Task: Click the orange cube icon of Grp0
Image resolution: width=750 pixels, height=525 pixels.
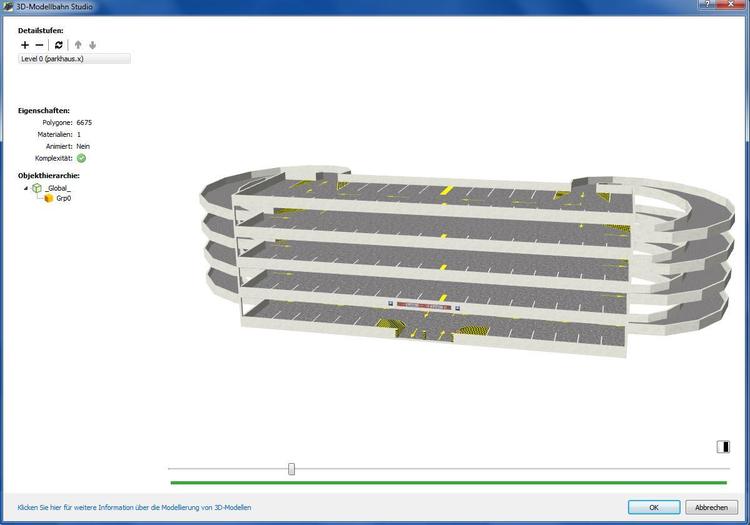Action: point(48,198)
